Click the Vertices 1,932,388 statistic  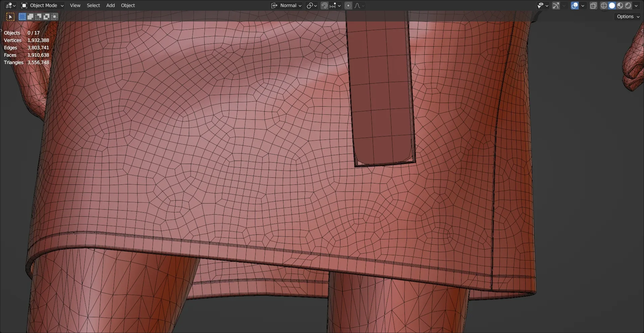point(26,40)
